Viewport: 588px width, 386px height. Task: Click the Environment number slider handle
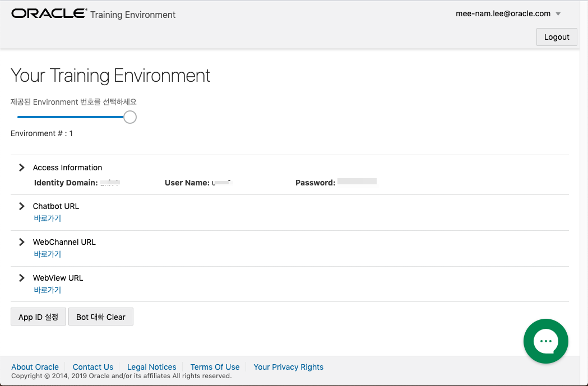pos(129,117)
